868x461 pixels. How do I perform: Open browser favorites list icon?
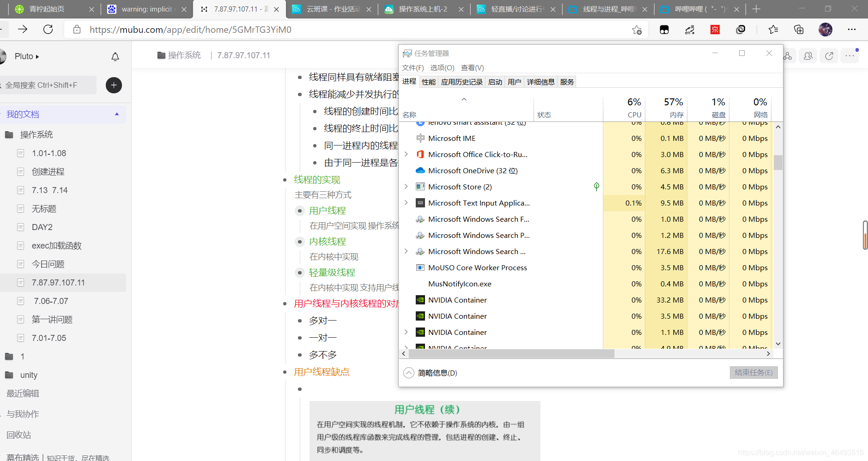tap(773, 30)
